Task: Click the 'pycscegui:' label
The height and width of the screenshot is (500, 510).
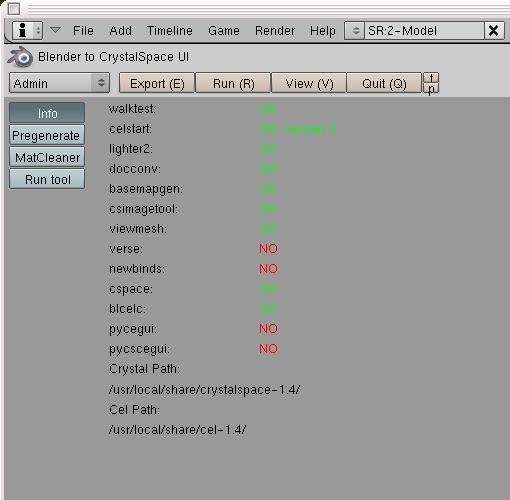Action: click(139, 349)
